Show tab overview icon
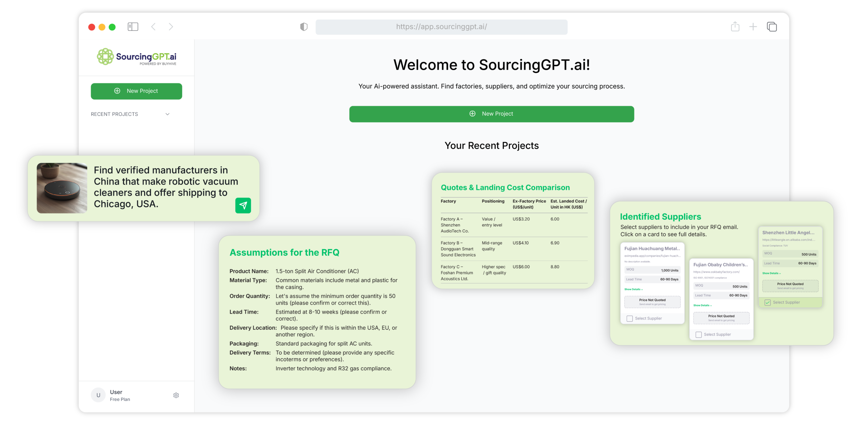Viewport: 868px width, 426px height. (772, 27)
